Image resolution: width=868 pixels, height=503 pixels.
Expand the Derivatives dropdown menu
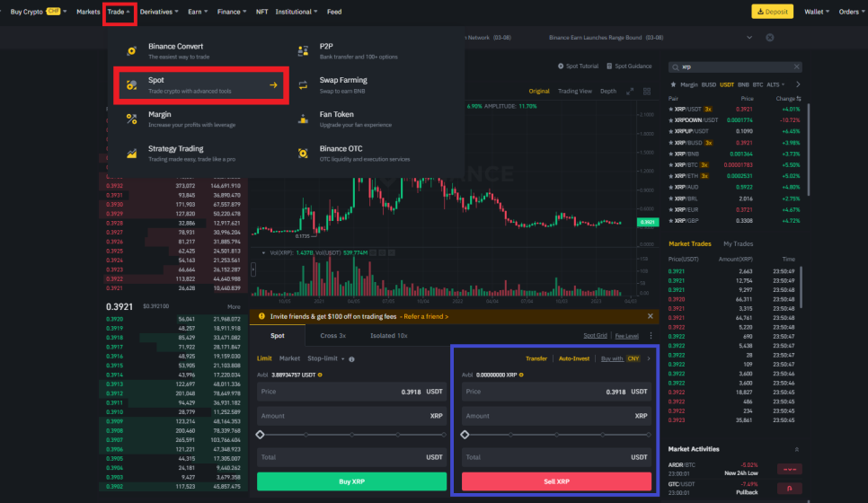pyautogui.click(x=159, y=12)
